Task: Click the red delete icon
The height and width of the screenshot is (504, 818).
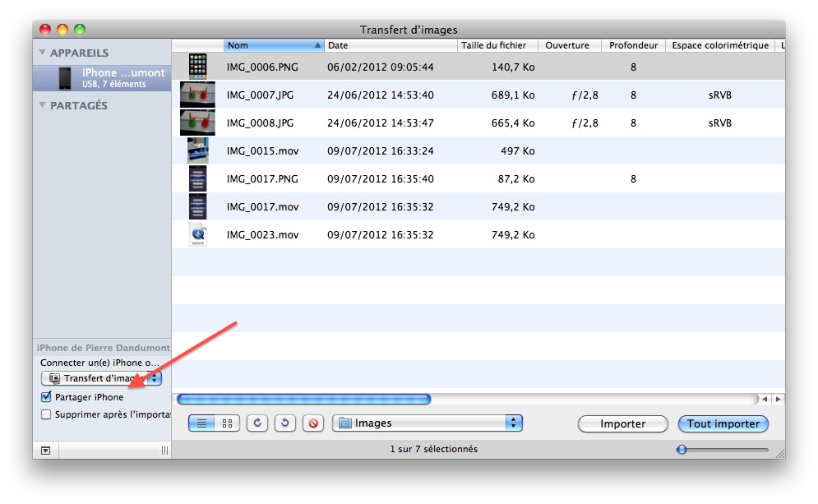Action: coord(312,423)
